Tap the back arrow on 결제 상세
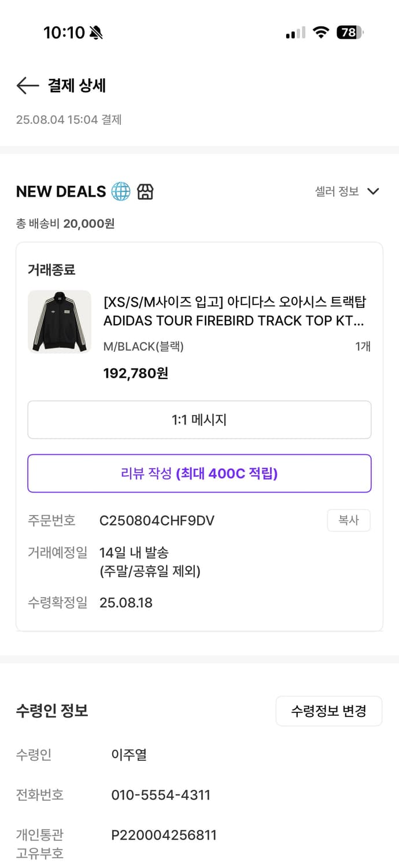 pyautogui.click(x=27, y=86)
